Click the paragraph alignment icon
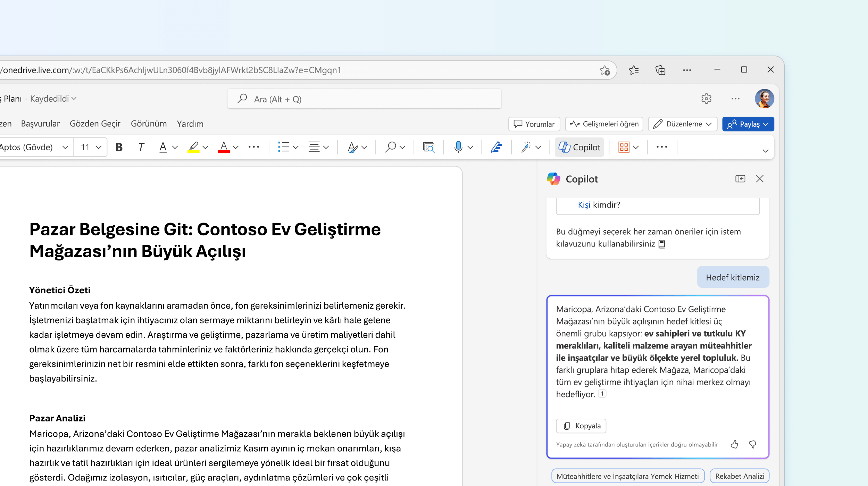Viewport: 868px width, 486px height. [x=314, y=147]
